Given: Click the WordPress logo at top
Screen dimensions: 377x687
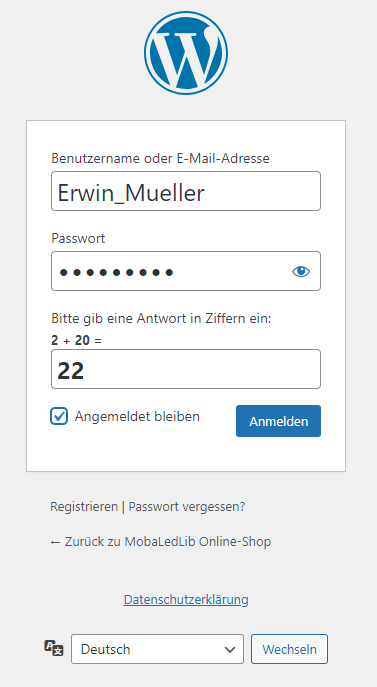Looking at the screenshot, I should point(186,53).
